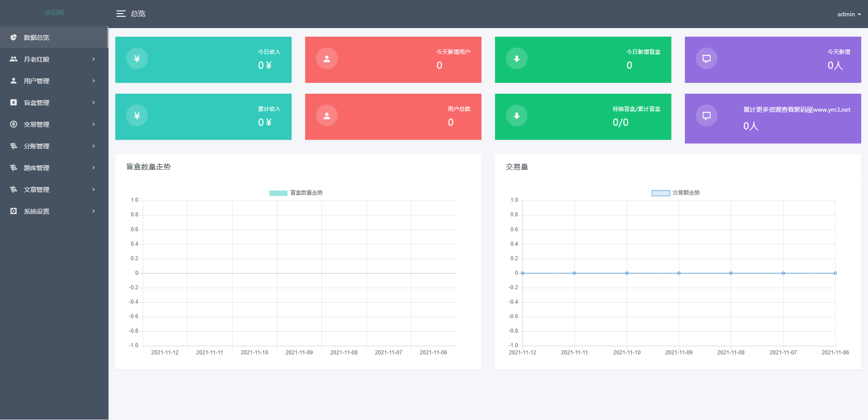Select 数据总览 in the sidebar
The height and width of the screenshot is (420, 868).
[x=37, y=38]
